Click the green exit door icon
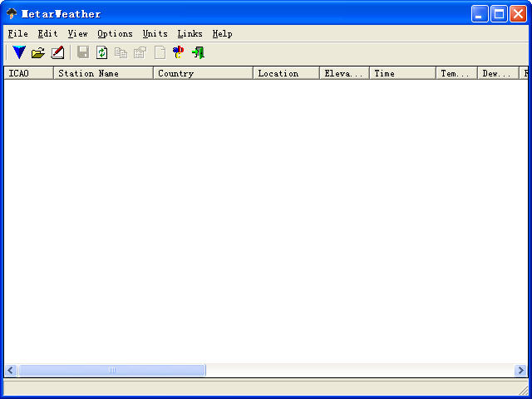The image size is (532, 399). tap(198, 52)
